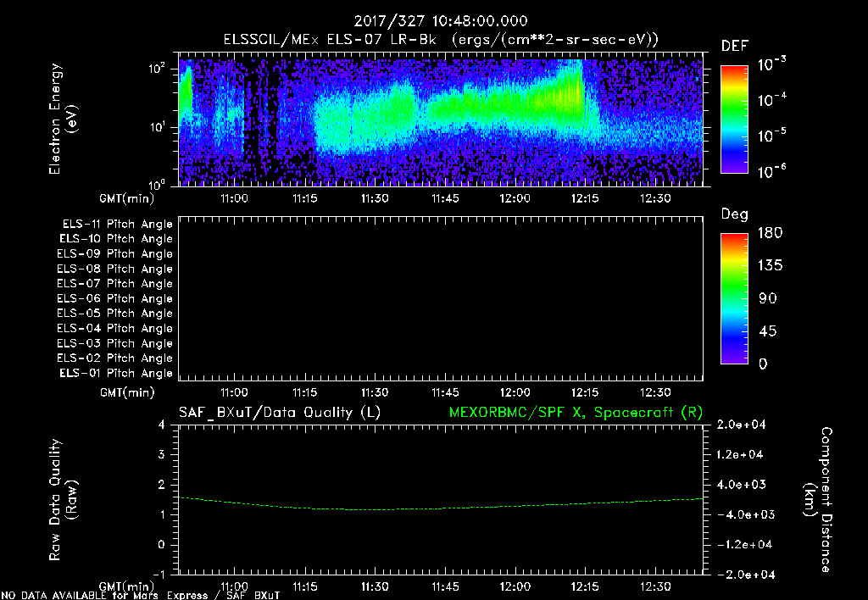
Task: Click the Deg label above the color scale
Action: coord(735,214)
